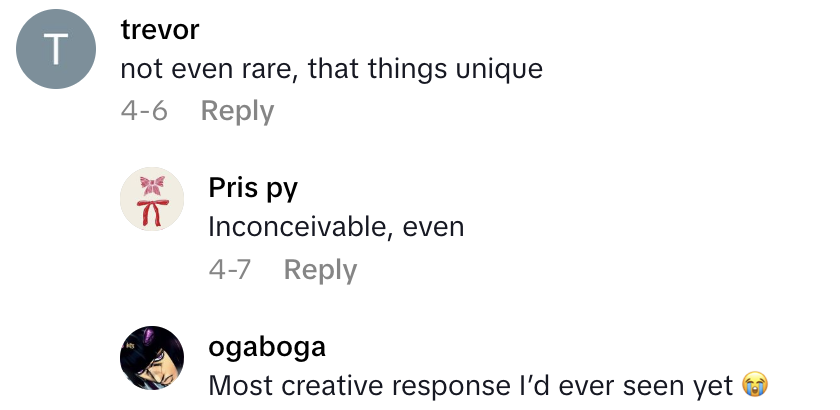Click the "Most creative response" comment text

[x=470, y=385]
